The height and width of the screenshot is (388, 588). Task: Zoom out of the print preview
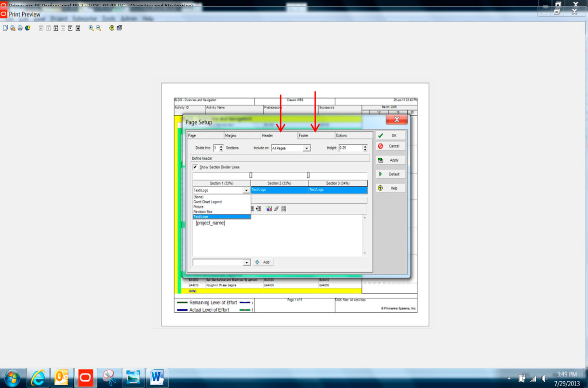(98, 28)
